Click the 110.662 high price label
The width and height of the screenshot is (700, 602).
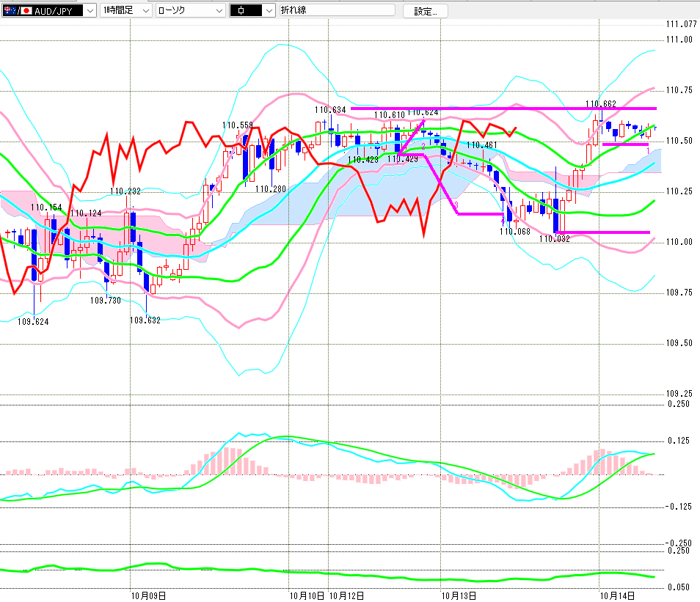coord(600,104)
